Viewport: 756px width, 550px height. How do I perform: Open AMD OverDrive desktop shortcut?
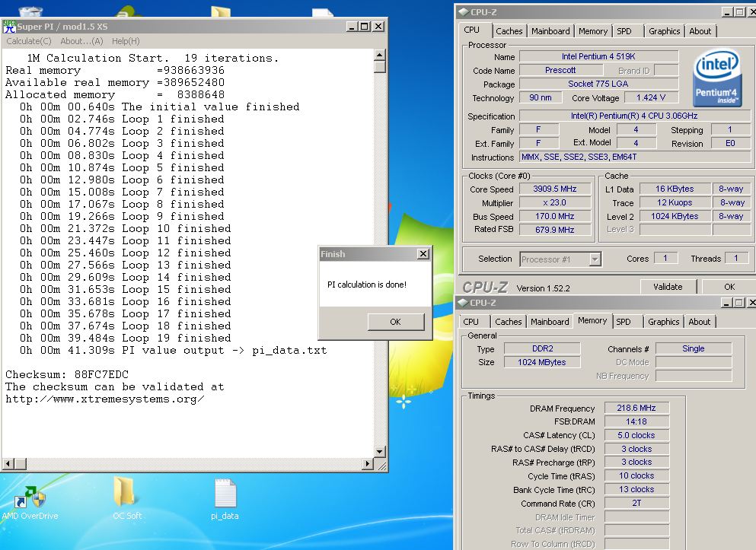(x=30, y=504)
